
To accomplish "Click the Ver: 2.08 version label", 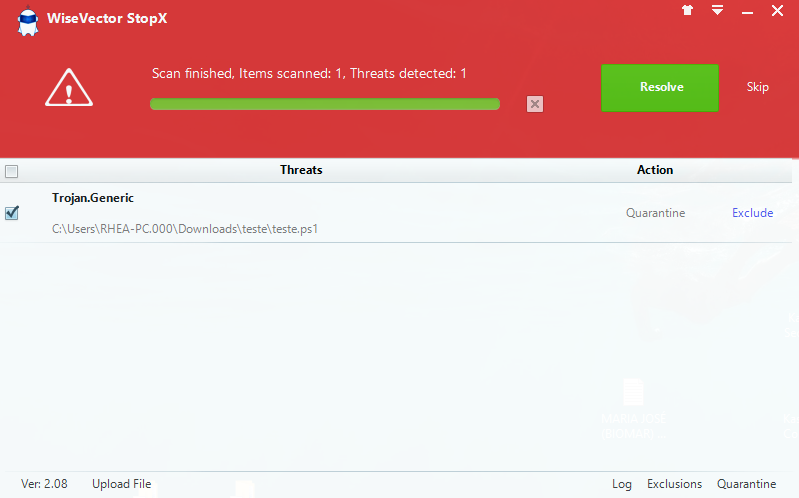I will coord(44,484).
